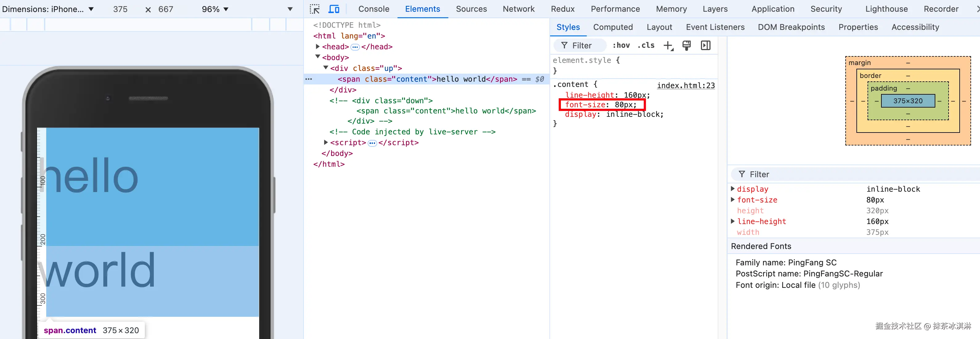Click the ellipsis beside the head tag
The height and width of the screenshot is (339, 980).
tap(355, 47)
